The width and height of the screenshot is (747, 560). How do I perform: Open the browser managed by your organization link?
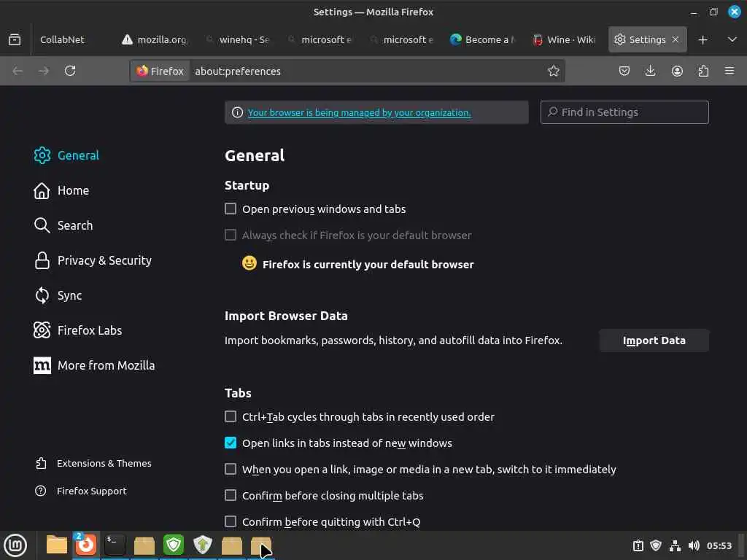[x=359, y=112]
